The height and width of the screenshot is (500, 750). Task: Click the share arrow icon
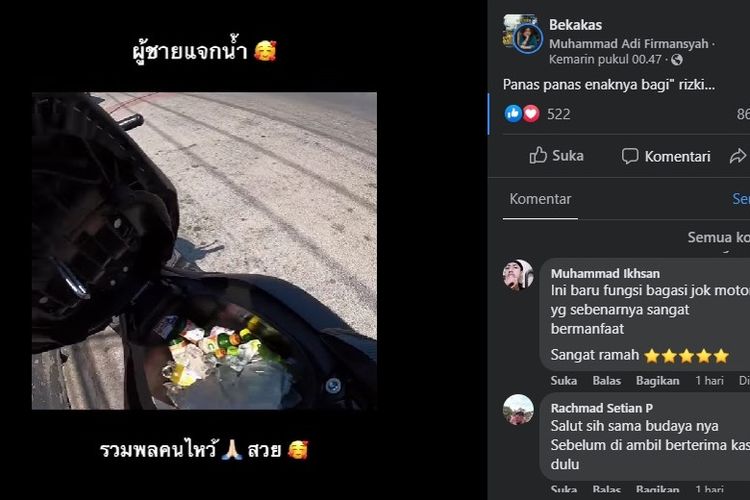click(738, 156)
